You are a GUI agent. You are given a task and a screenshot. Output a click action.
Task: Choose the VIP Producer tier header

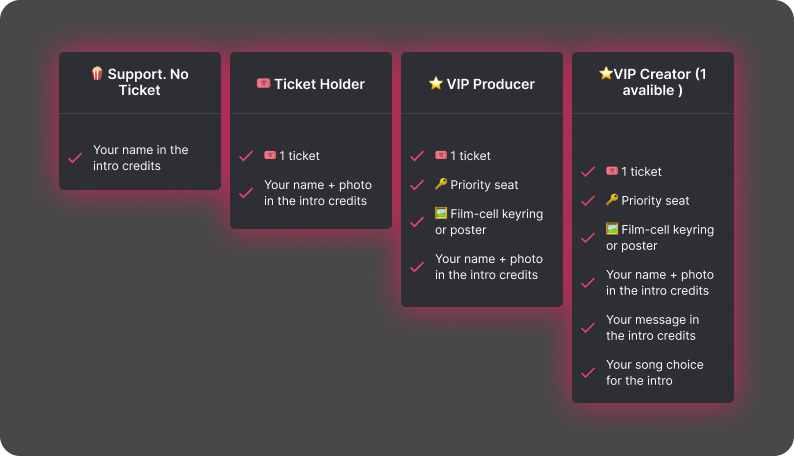pyautogui.click(x=482, y=84)
